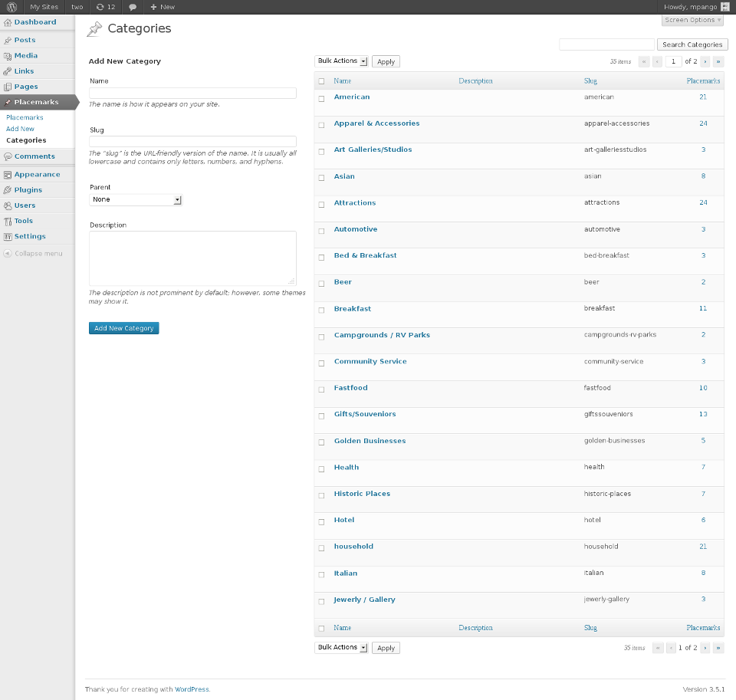Click the Collapse menu arrow icon
Screen dimensions: 736x700
pyautogui.click(x=8, y=254)
